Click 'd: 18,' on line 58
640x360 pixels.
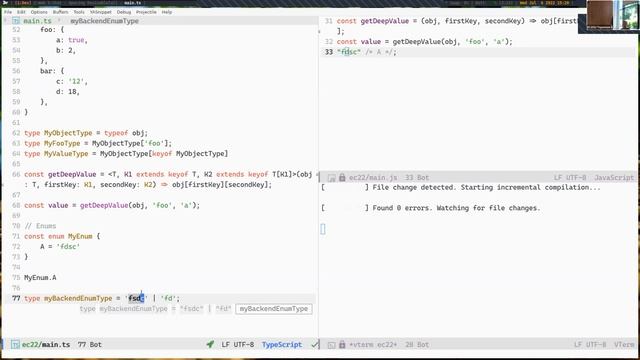coord(68,91)
